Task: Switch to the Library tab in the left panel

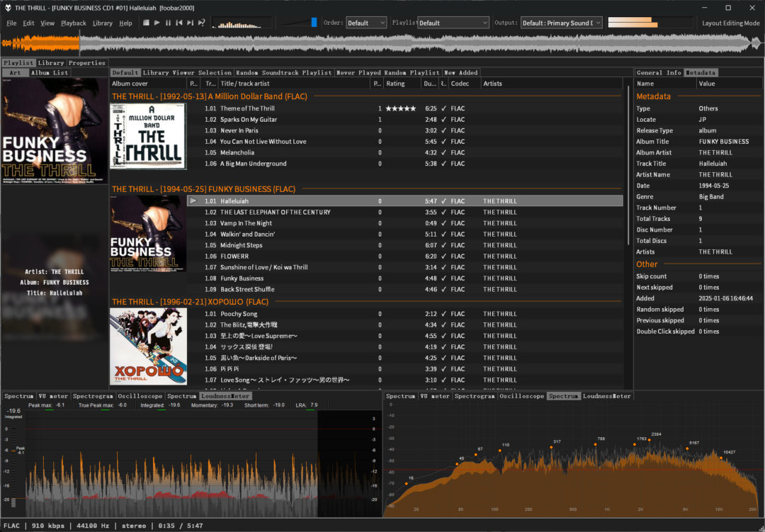Action: 51,62
